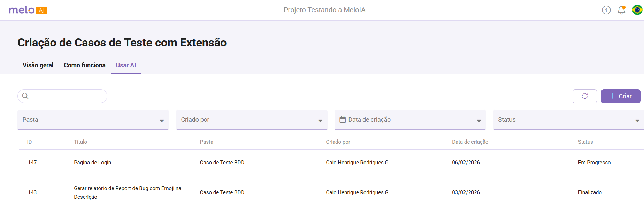
Task: Click the calendar icon in date filter
Action: click(342, 120)
